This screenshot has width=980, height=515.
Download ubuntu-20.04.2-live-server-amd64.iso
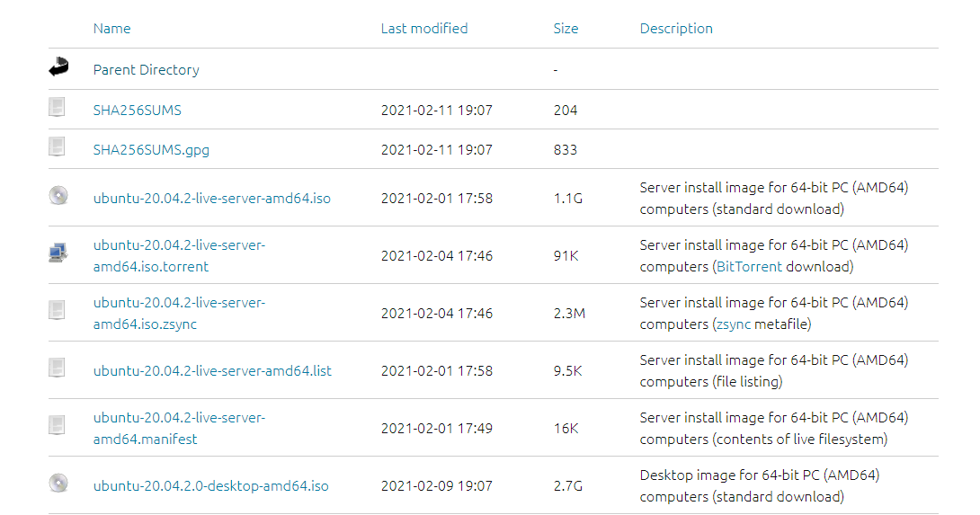click(x=212, y=198)
